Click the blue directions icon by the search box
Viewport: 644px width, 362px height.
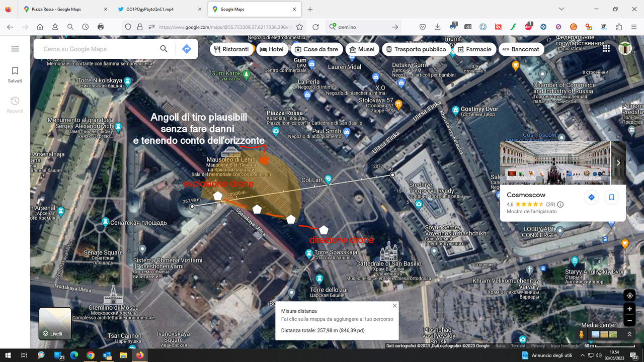click(186, 49)
